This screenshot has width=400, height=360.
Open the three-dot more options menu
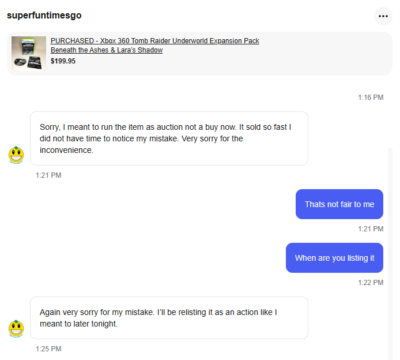(383, 16)
